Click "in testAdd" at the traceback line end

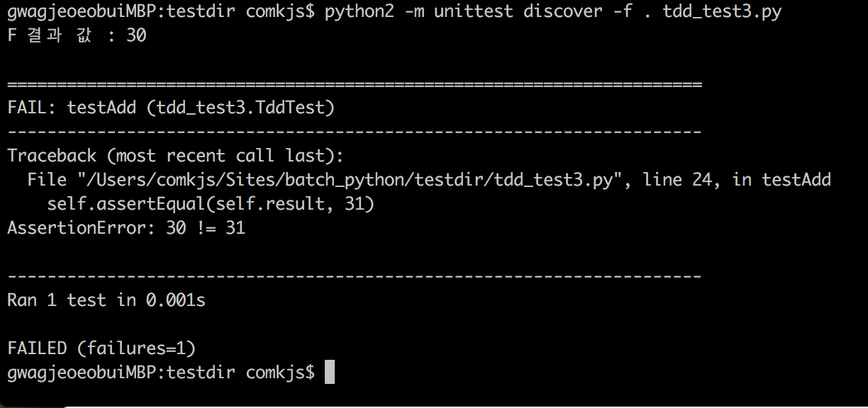(781, 180)
